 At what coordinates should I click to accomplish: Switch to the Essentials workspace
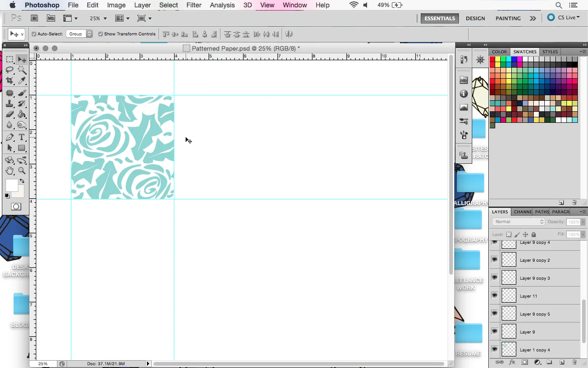tap(440, 18)
